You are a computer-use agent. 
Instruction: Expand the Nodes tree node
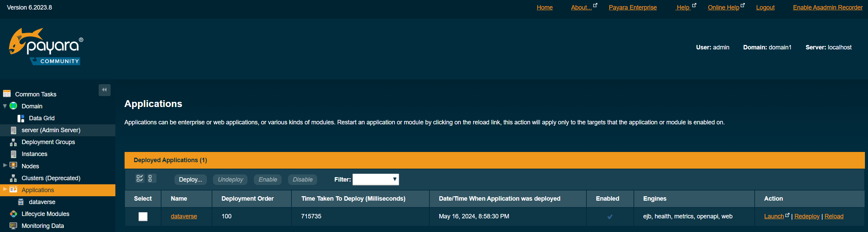(x=5, y=166)
